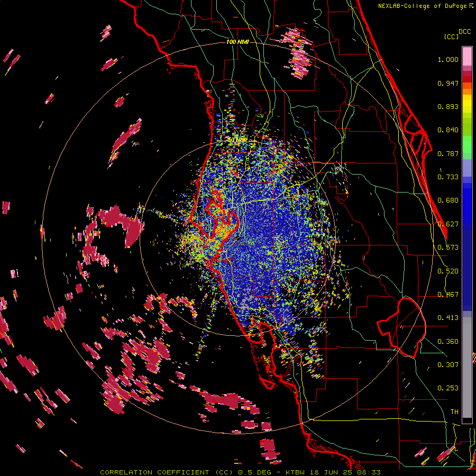Click the TH threshold label

[x=454, y=411]
